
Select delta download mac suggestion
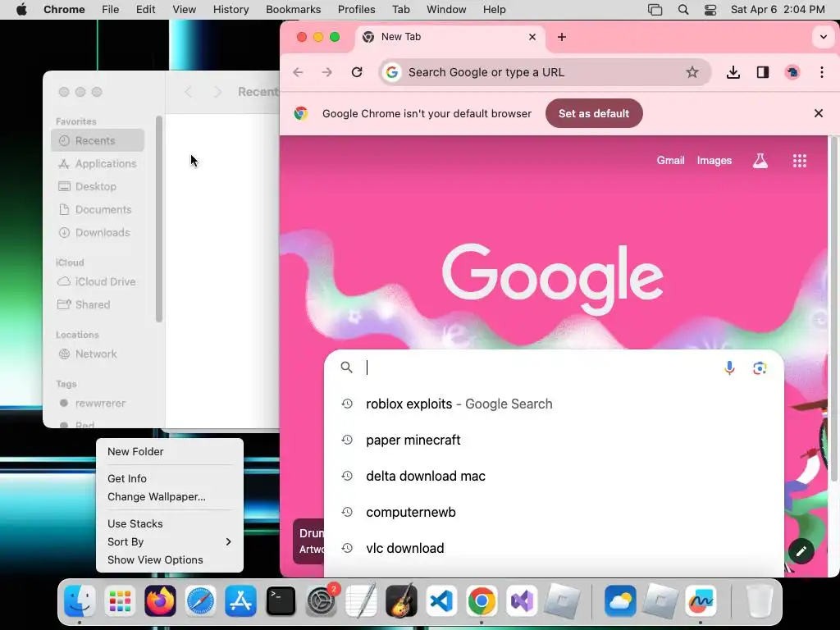[x=554, y=476]
